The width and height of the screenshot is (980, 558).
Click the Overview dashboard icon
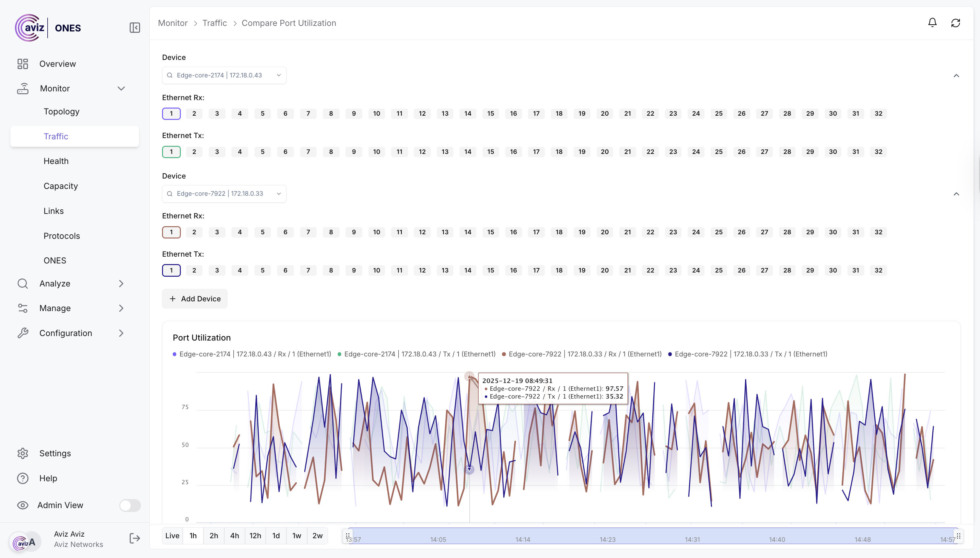23,64
